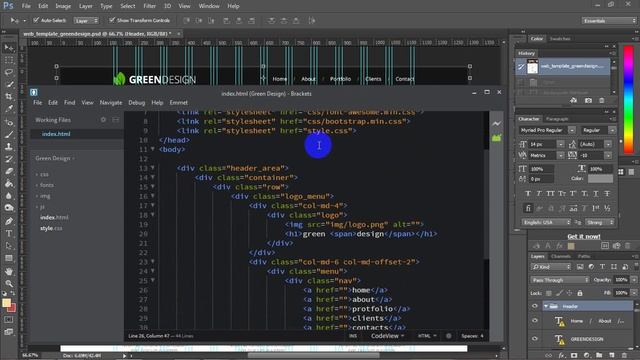Delete layer trash icon in Layers panel
The image size is (640, 360).
click(x=624, y=356)
